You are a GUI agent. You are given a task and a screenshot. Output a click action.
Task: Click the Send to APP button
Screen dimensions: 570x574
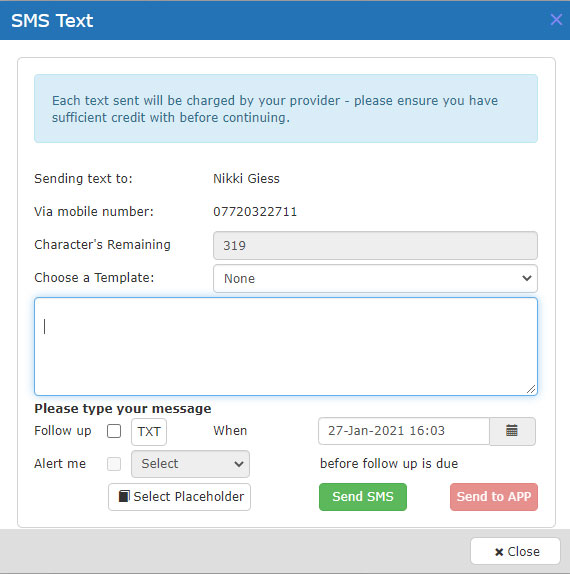(494, 497)
